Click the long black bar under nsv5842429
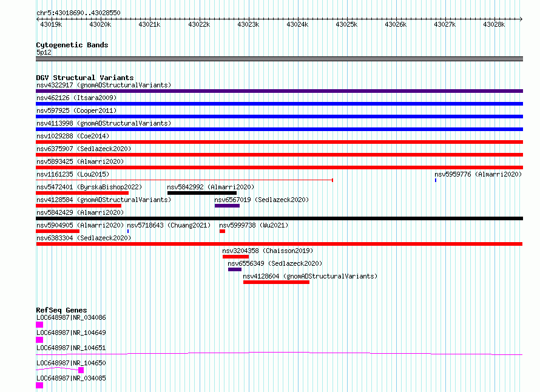This screenshot has width=540, height=392. click(x=279, y=218)
